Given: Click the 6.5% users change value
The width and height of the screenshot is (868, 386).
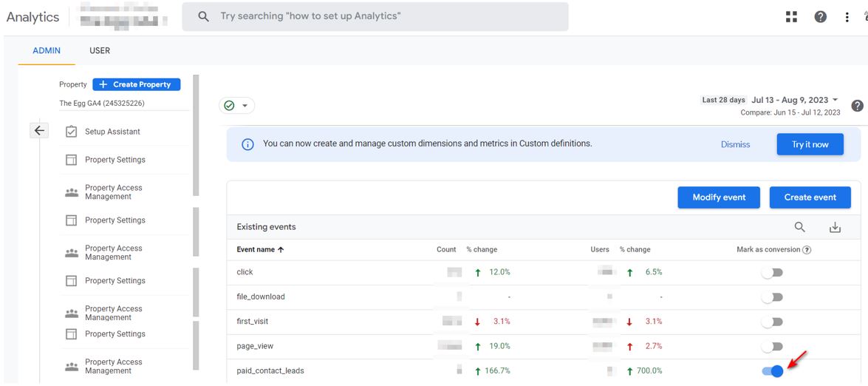Looking at the screenshot, I should (x=654, y=272).
